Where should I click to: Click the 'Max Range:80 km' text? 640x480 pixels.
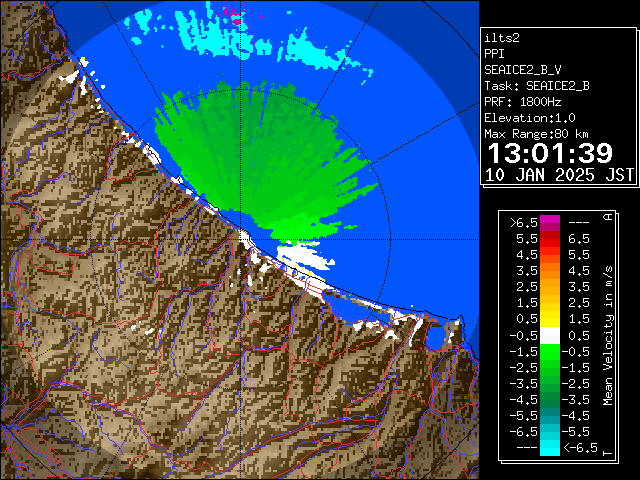pyautogui.click(x=536, y=134)
